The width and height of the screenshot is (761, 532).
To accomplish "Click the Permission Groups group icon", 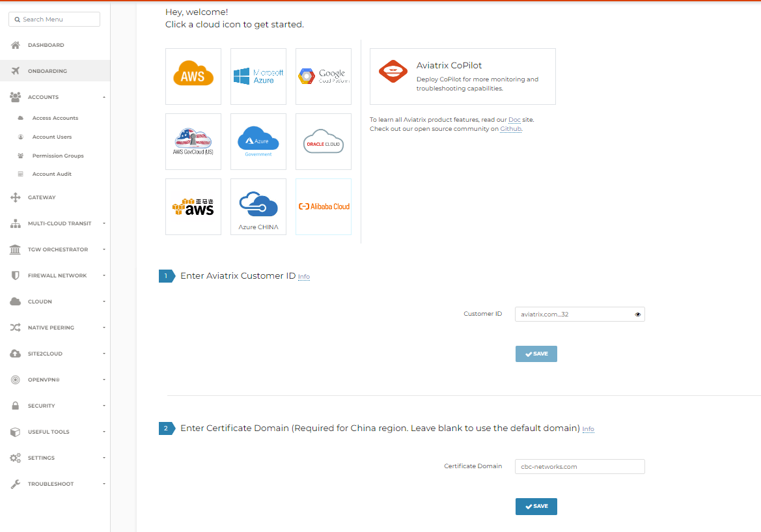I will coord(20,156).
